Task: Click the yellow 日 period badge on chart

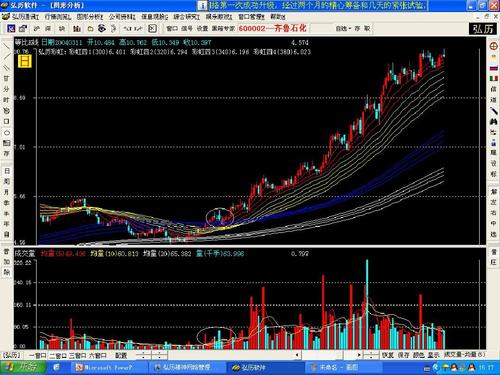Action: click(24, 61)
